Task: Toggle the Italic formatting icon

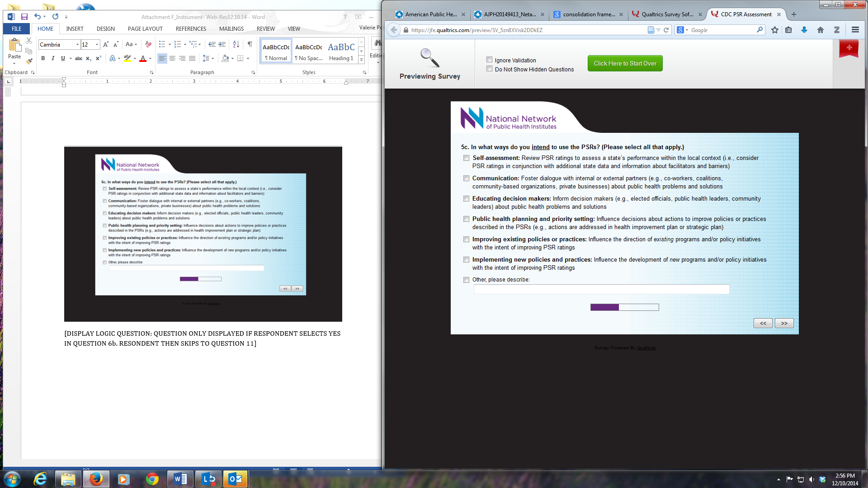Action: (53, 58)
